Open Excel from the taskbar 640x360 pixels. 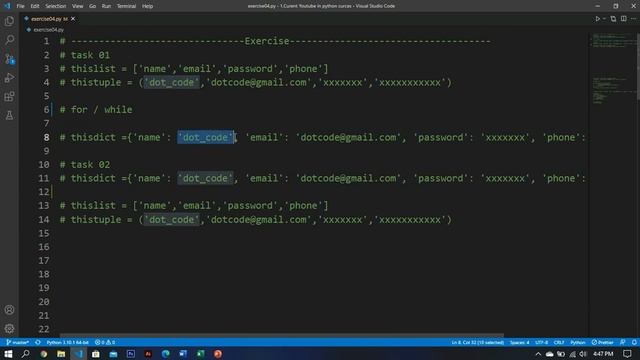(x=200, y=354)
